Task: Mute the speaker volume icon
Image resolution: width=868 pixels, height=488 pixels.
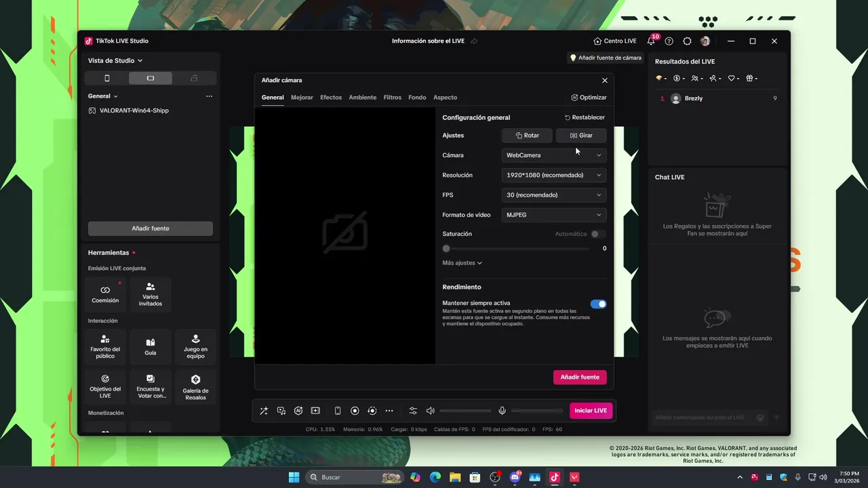Action: tap(430, 411)
